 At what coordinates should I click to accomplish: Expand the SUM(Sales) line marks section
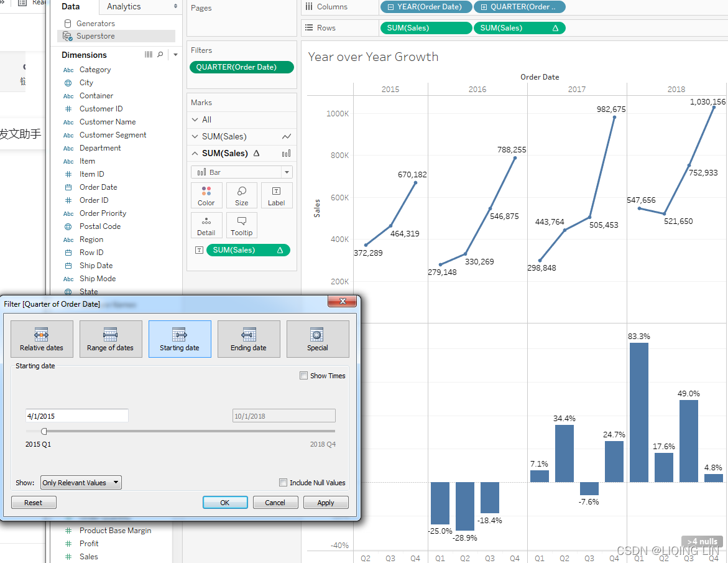click(195, 137)
